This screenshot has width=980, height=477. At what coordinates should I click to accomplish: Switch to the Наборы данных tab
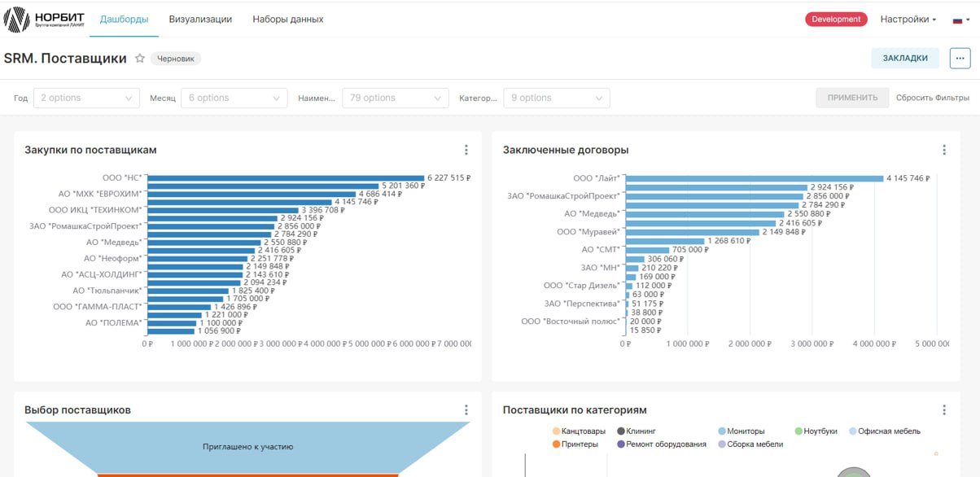(x=288, y=19)
